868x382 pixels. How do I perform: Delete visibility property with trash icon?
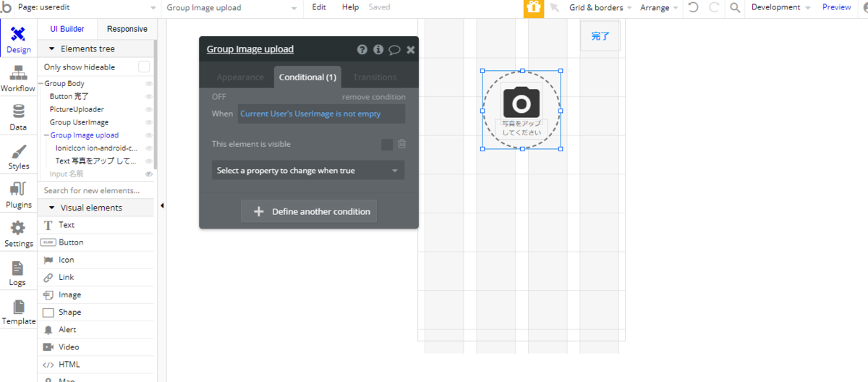pyautogui.click(x=401, y=144)
